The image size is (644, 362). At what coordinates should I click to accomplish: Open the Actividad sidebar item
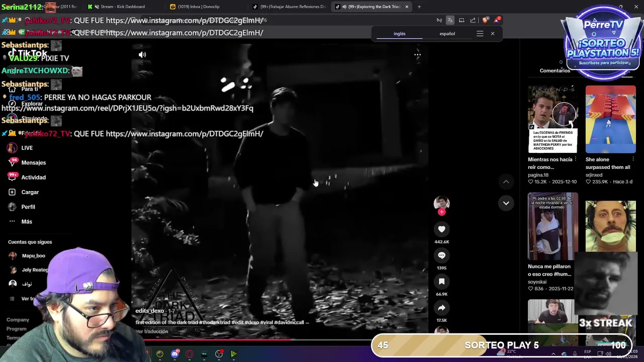pos(34,177)
